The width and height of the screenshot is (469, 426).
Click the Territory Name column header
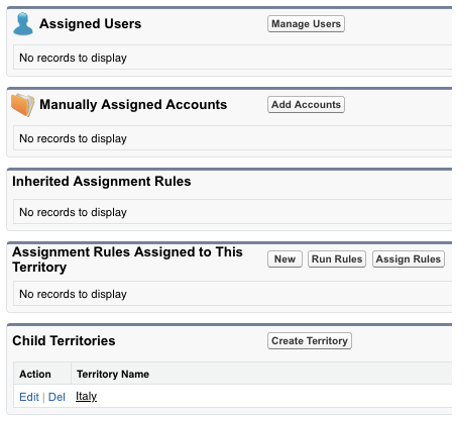point(113,374)
